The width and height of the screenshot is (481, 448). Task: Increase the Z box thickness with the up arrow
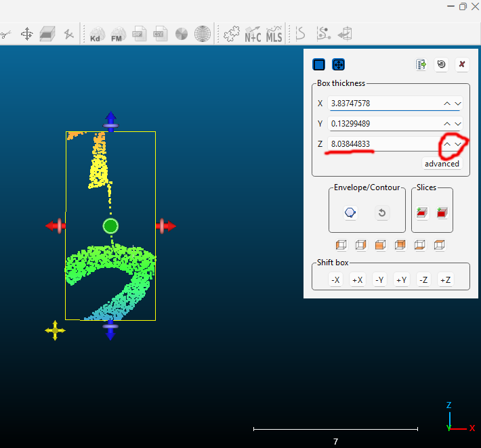point(447,144)
